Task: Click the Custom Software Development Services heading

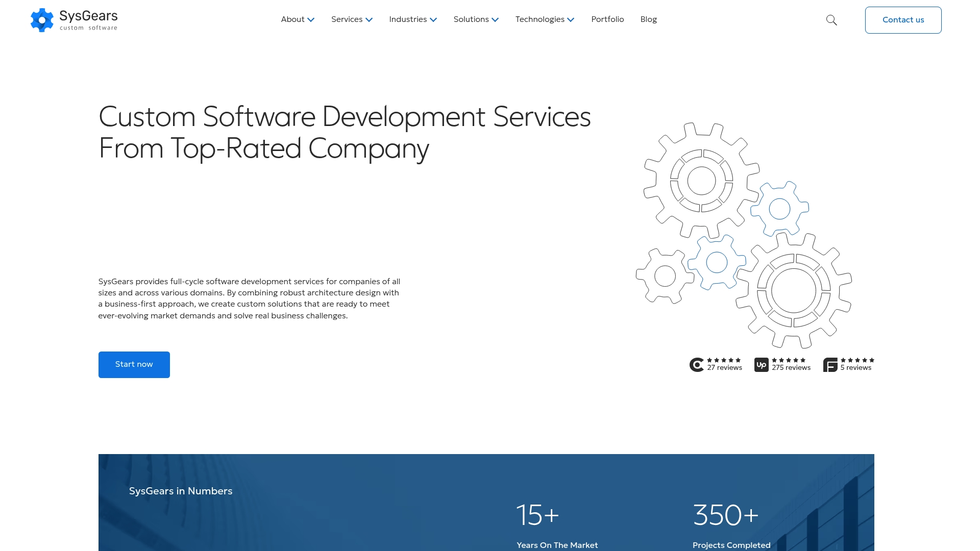Action: tap(345, 132)
